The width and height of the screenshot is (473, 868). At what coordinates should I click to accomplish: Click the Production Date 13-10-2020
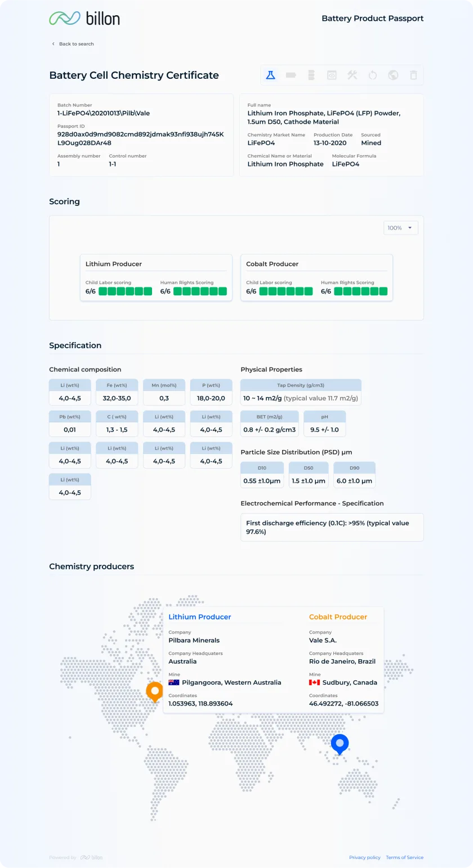click(x=330, y=143)
